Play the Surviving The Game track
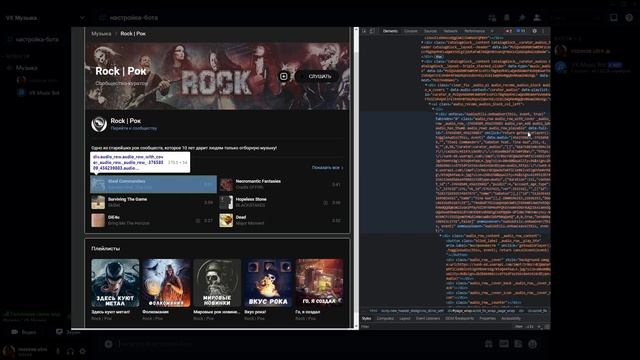This screenshot has height=360, width=640. [x=153, y=202]
